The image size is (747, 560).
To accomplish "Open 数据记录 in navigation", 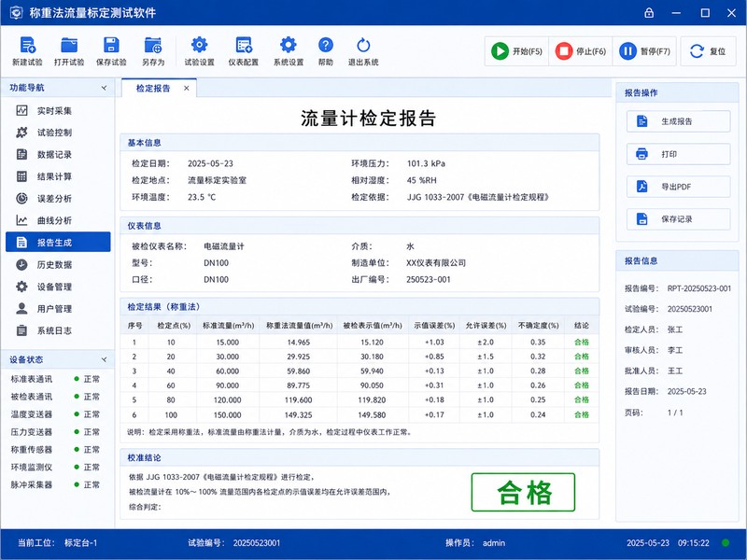I will tap(58, 155).
